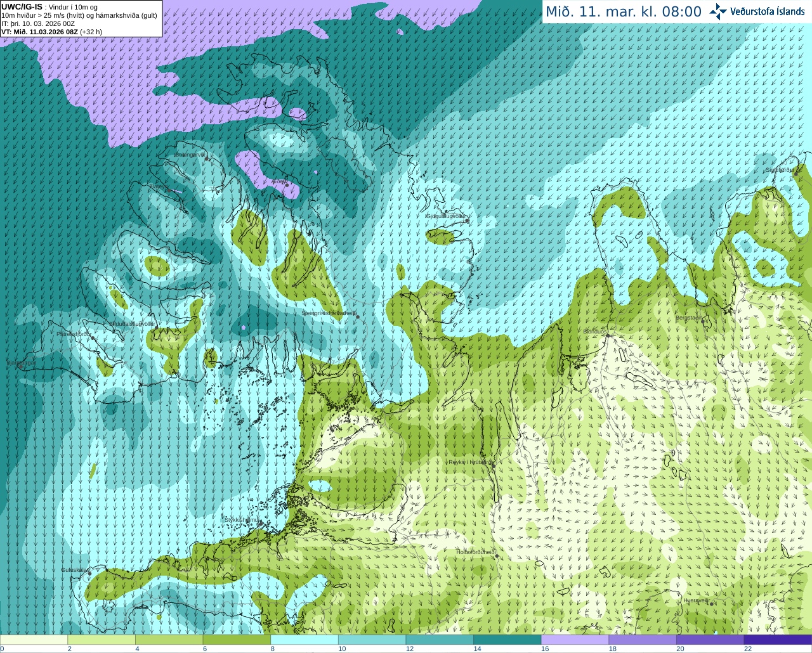812x653 pixels.
Task: Click the Gjögurflugvöllur station label
Action: point(446,216)
